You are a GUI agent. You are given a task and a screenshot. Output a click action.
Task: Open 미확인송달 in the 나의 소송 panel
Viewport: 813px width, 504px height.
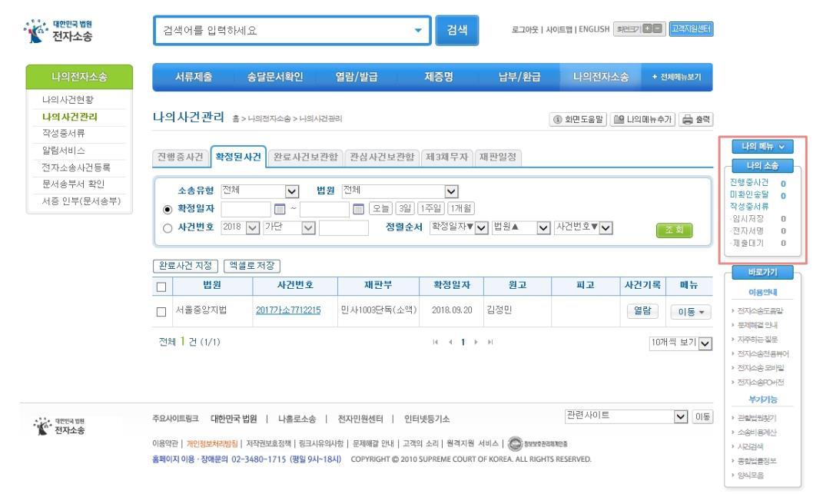(749, 195)
